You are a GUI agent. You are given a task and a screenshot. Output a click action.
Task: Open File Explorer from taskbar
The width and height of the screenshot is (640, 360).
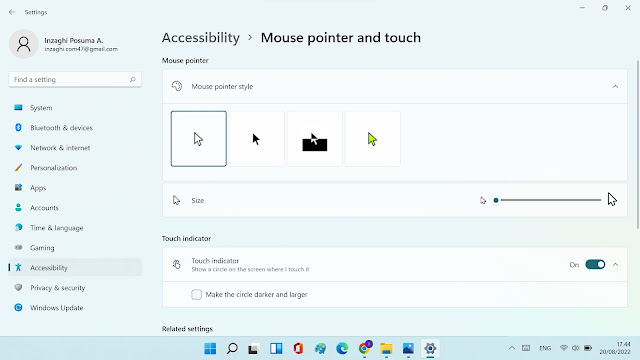click(x=386, y=349)
